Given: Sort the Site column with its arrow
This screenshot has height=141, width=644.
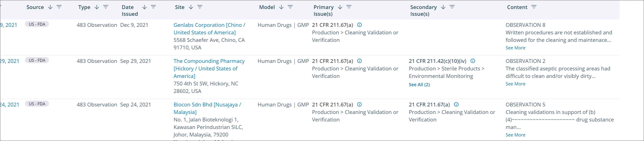Looking at the screenshot, I should coord(191,7).
